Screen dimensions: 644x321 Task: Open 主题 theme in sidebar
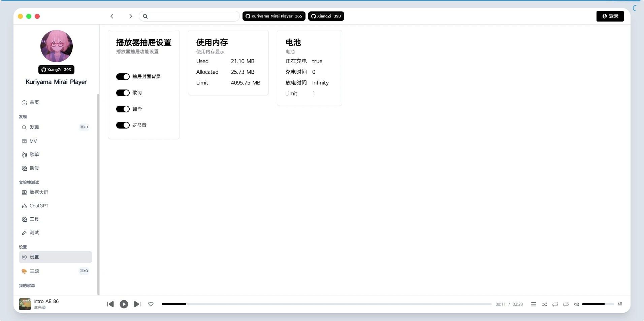pos(55,271)
